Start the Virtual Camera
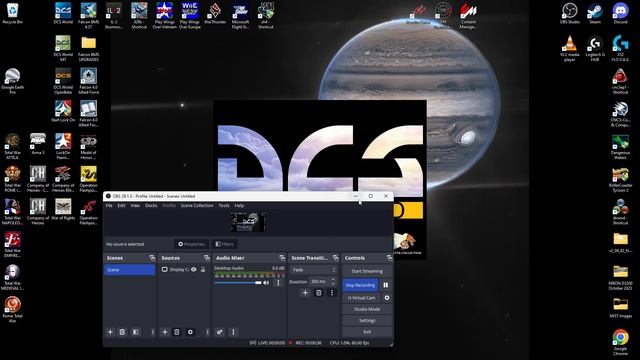The height and width of the screenshot is (360, 640). pyautogui.click(x=361, y=298)
